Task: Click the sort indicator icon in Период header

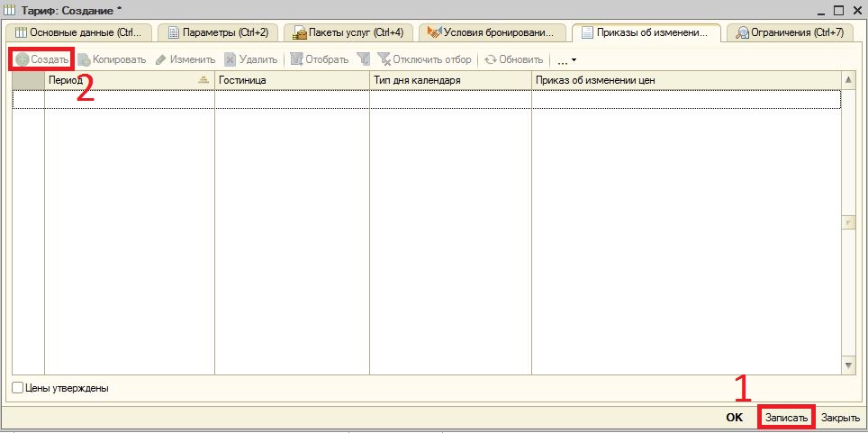Action: click(203, 80)
